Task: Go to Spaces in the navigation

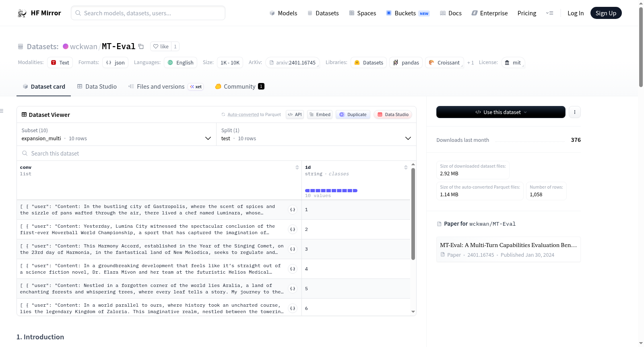Action: [x=363, y=13]
